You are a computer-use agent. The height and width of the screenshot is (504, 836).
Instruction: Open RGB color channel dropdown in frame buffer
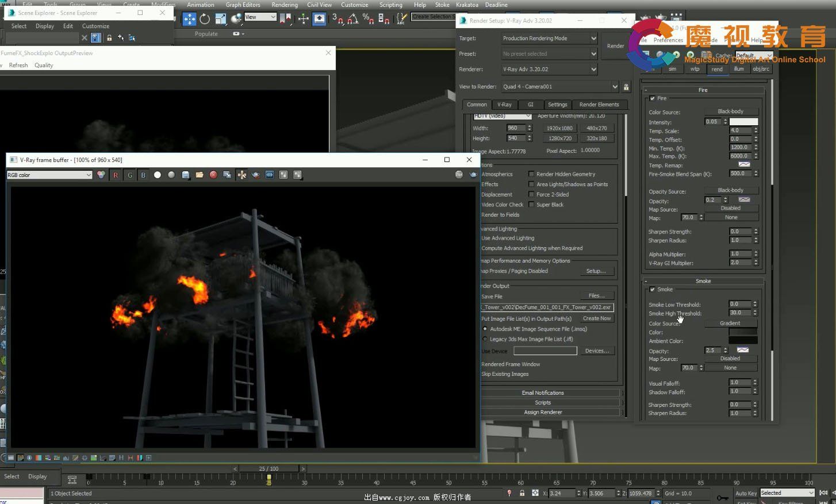coord(49,175)
